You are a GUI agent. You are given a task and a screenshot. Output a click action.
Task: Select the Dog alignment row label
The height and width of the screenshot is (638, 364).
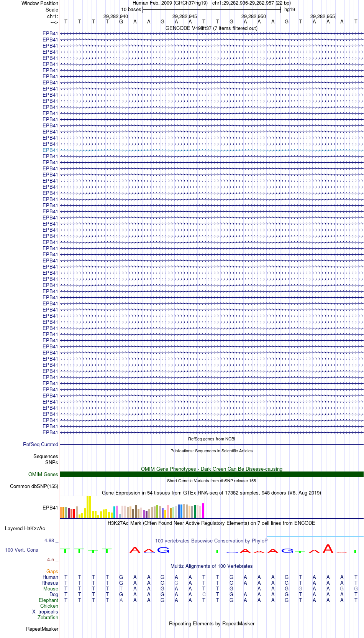coord(54,594)
